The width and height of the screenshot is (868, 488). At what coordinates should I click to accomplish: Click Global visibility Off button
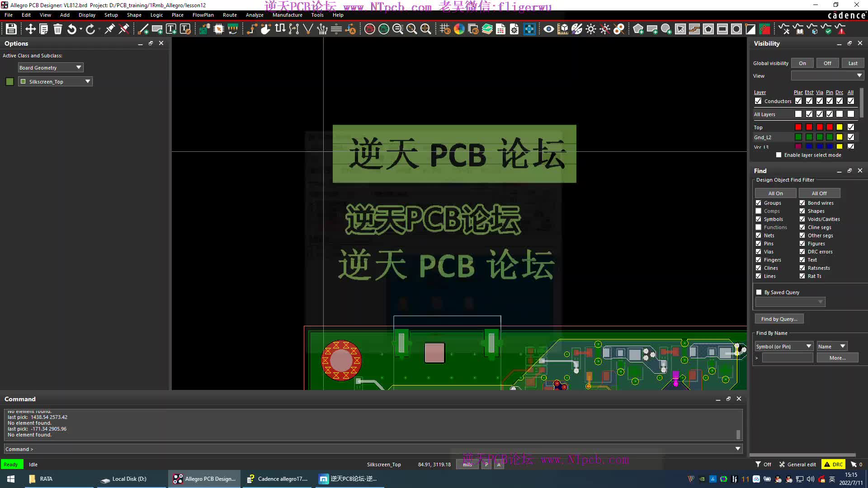[x=827, y=63]
